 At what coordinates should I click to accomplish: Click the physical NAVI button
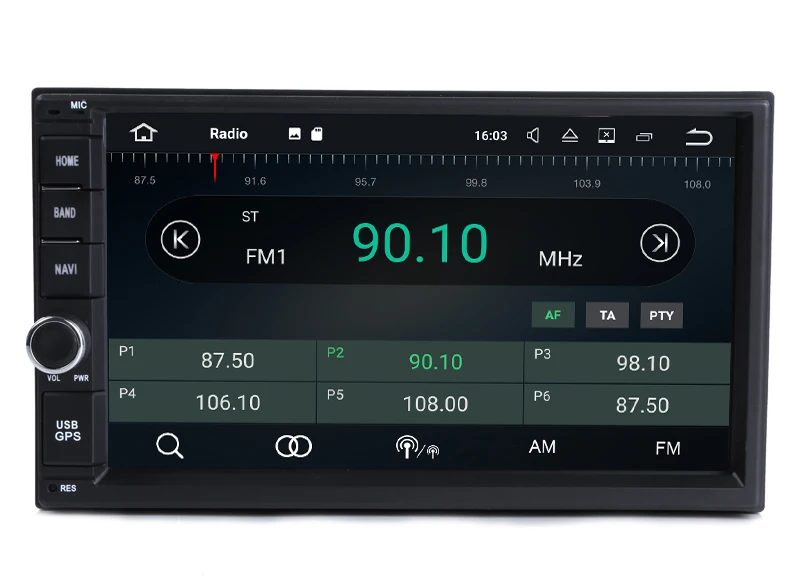tap(66, 269)
